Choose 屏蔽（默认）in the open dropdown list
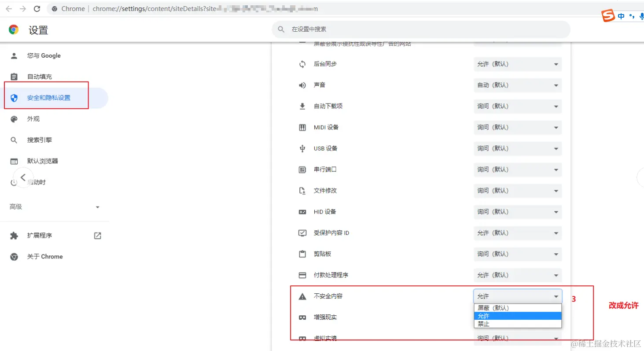 coord(518,308)
